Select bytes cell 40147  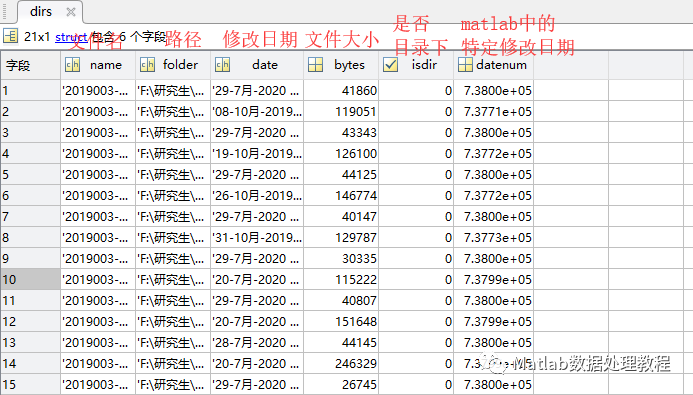[x=341, y=216]
